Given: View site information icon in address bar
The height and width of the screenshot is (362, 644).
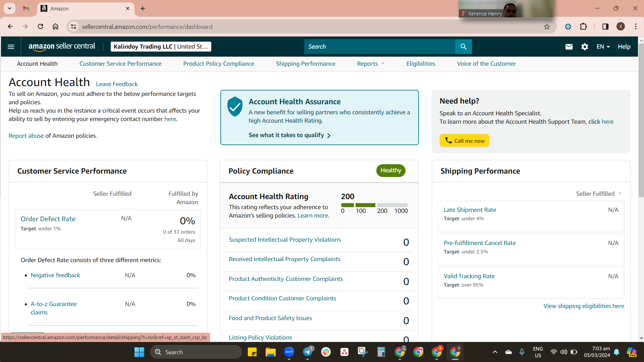Looking at the screenshot, I should pyautogui.click(x=73, y=26).
